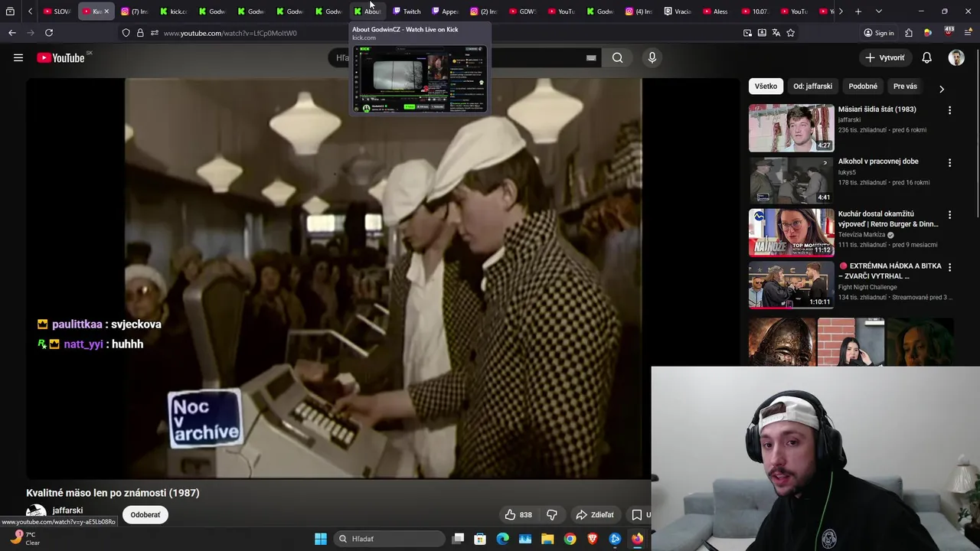Open 'Mäsiari šidia štát (1983)' video title

pyautogui.click(x=877, y=109)
